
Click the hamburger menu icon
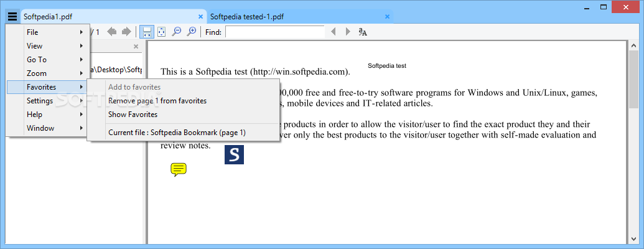pos(12,16)
